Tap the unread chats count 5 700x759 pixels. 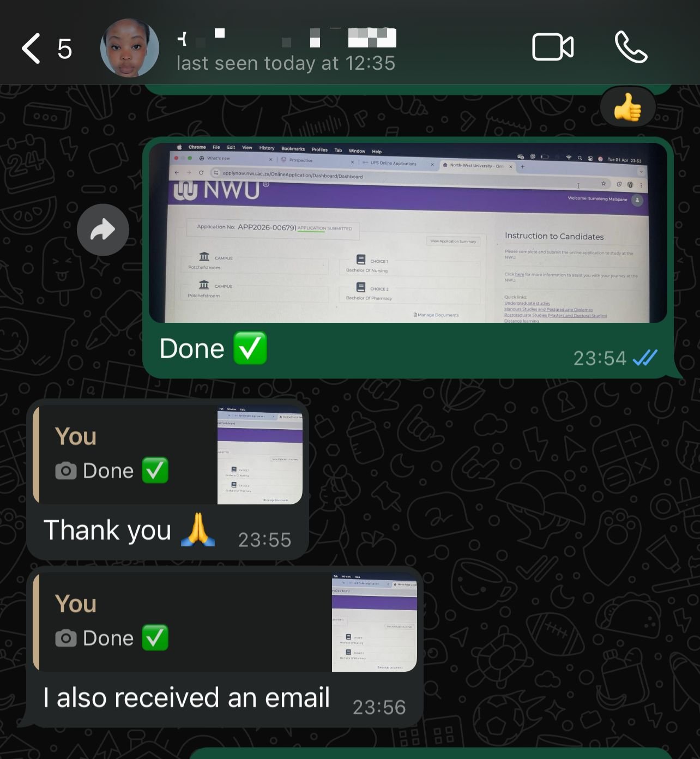click(x=64, y=49)
